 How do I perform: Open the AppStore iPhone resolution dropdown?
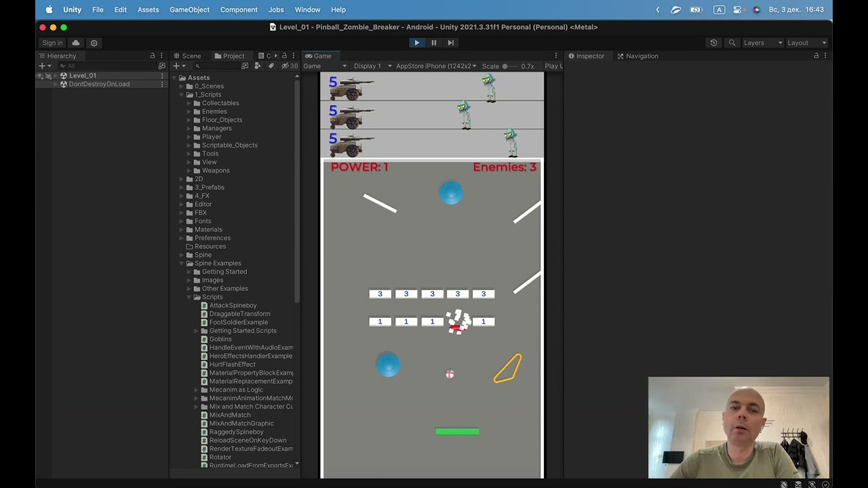tap(435, 66)
